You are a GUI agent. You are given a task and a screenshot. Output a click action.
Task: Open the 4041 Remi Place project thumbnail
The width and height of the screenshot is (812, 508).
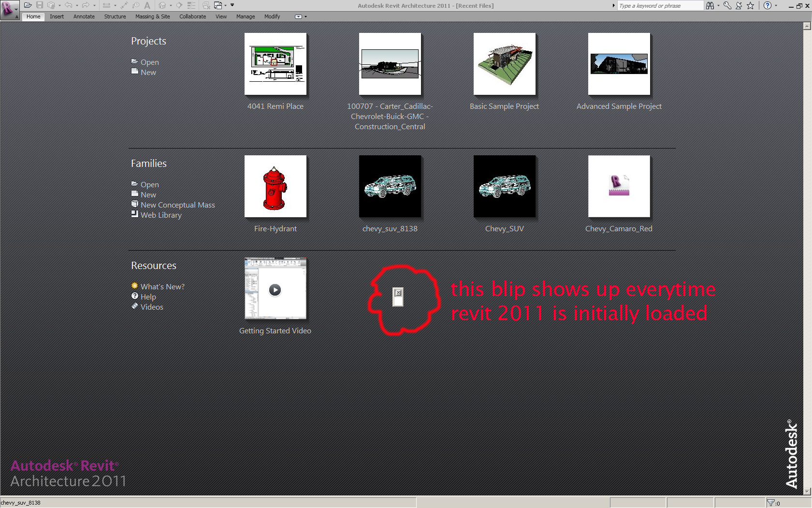[x=275, y=64]
